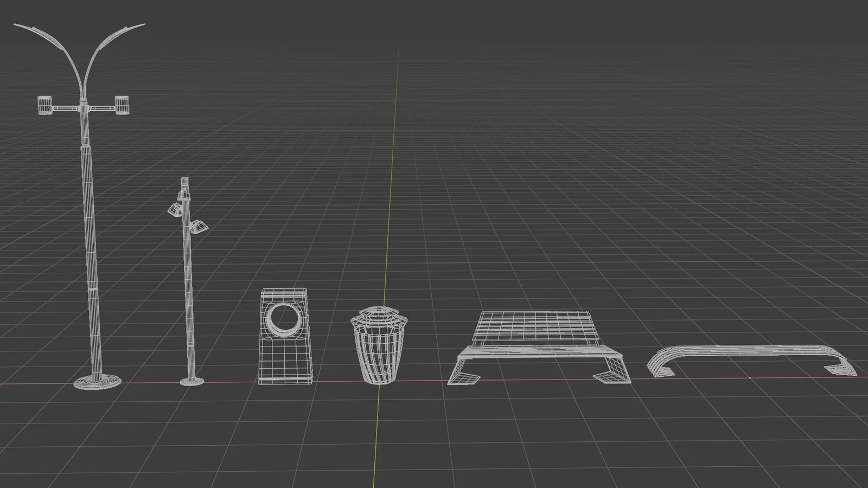Click the right lamp head fixture

pyautogui.click(x=123, y=104)
